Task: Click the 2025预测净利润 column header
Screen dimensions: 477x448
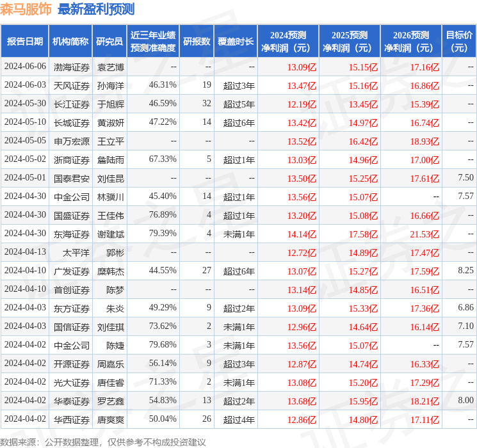Action: 350,42
